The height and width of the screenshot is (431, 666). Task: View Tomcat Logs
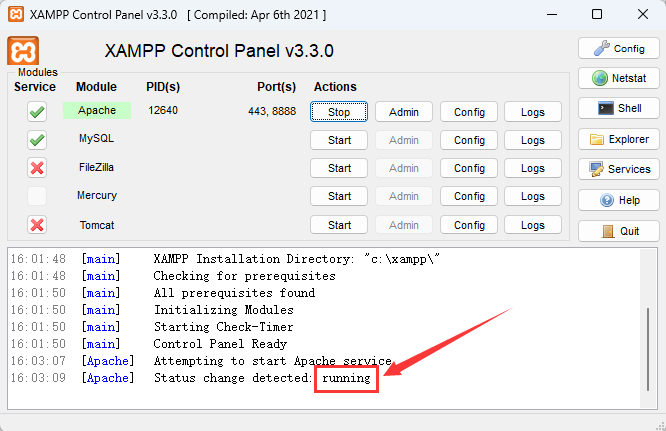[533, 225]
